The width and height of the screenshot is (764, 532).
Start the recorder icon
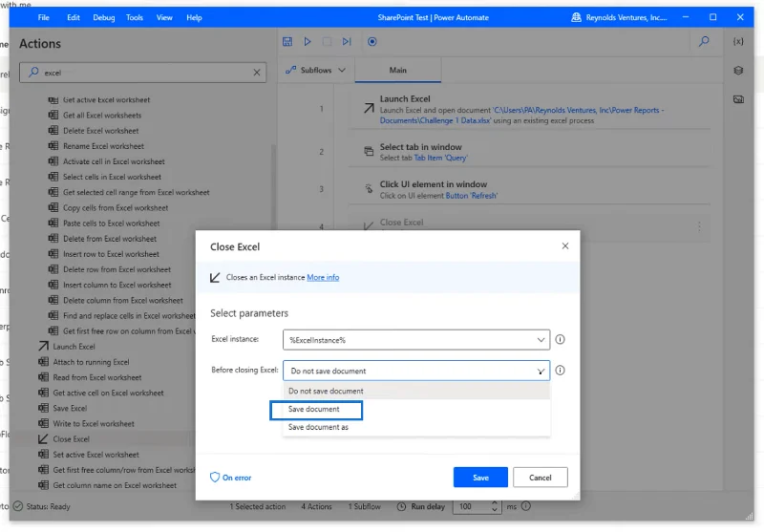click(372, 41)
